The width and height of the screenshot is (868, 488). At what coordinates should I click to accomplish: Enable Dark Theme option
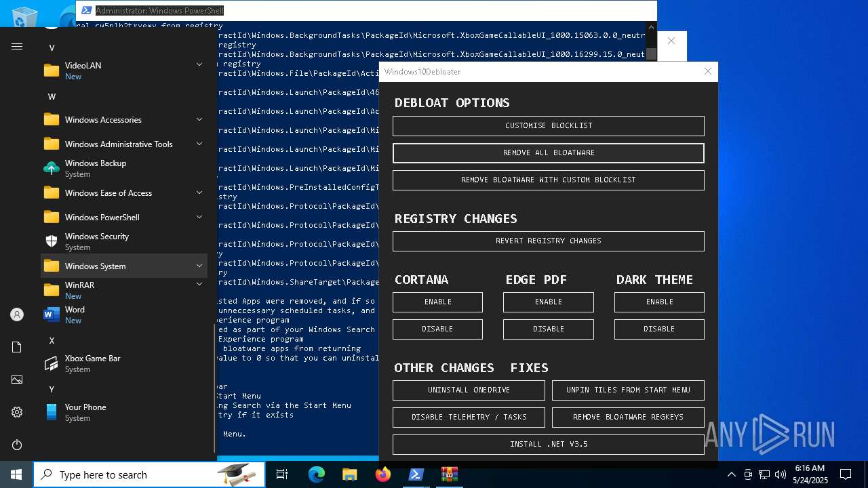pyautogui.click(x=659, y=302)
